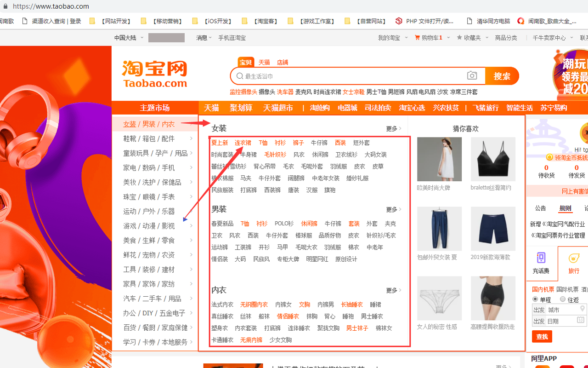The image size is (588, 368).
Task: Open the 2019新款 shorts product thumbnail
Action: point(493,229)
